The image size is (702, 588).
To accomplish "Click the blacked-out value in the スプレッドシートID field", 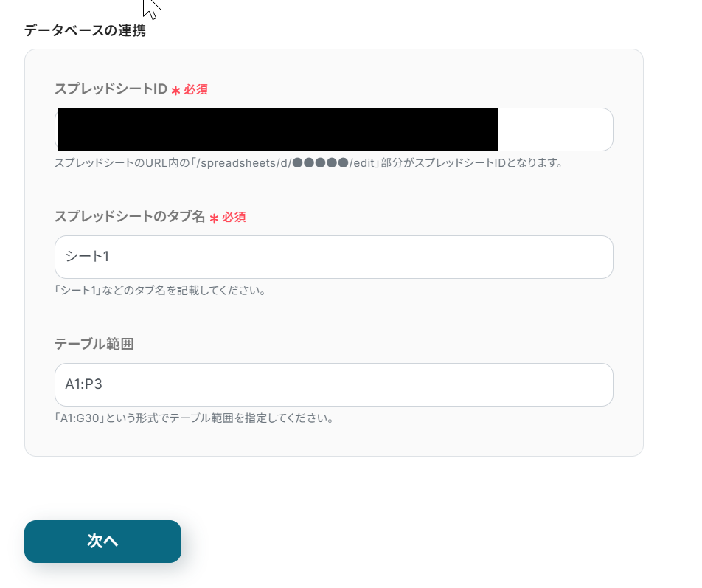I will 277,129.
